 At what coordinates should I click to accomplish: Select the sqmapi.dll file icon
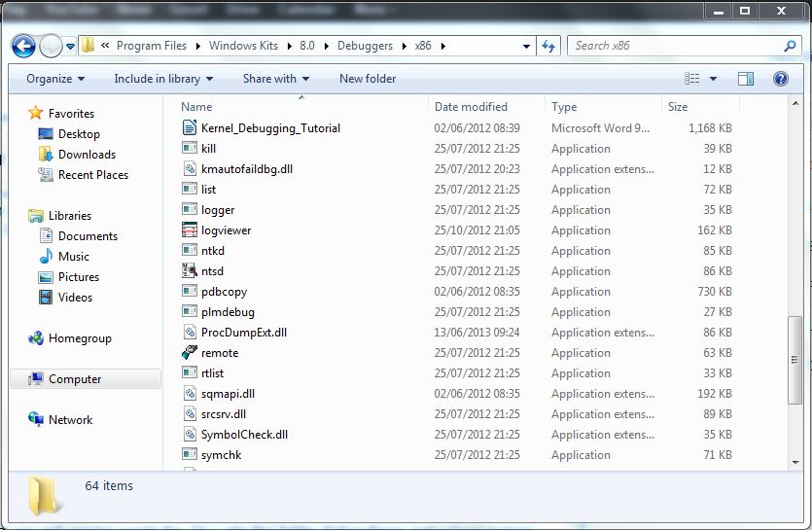[190, 393]
